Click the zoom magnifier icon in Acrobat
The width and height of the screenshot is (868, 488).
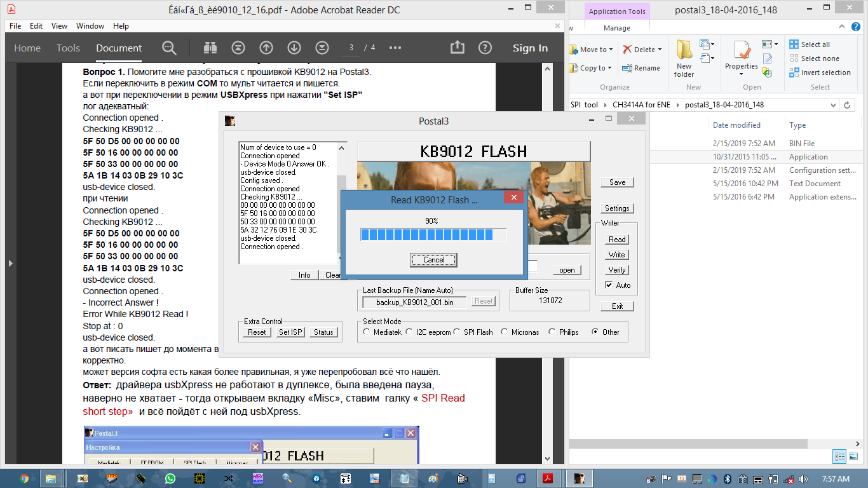[x=169, y=48]
